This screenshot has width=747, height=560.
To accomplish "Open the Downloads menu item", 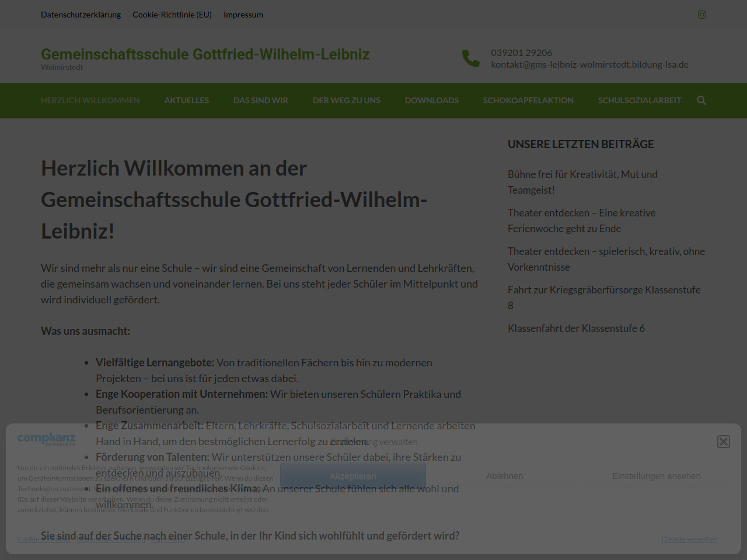I will coord(431,100).
